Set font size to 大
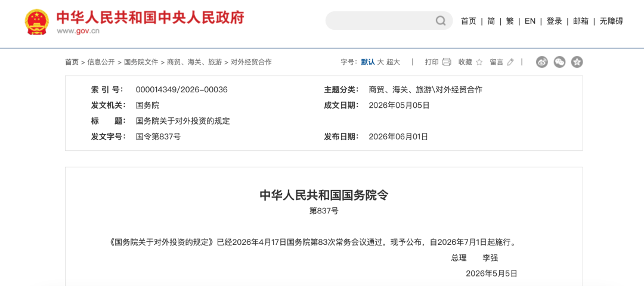Screen dimensions: 644x286 (x=380, y=63)
